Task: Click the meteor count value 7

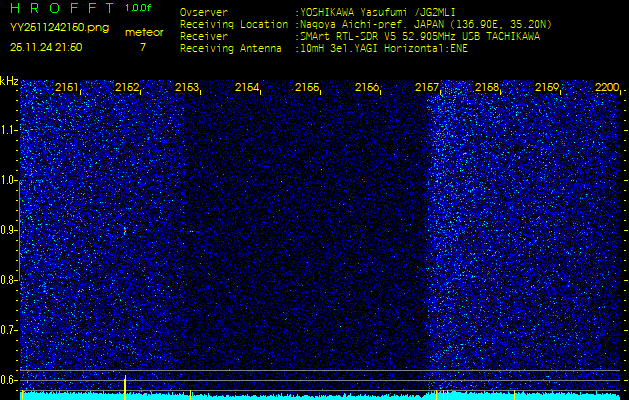Action: 143,47
